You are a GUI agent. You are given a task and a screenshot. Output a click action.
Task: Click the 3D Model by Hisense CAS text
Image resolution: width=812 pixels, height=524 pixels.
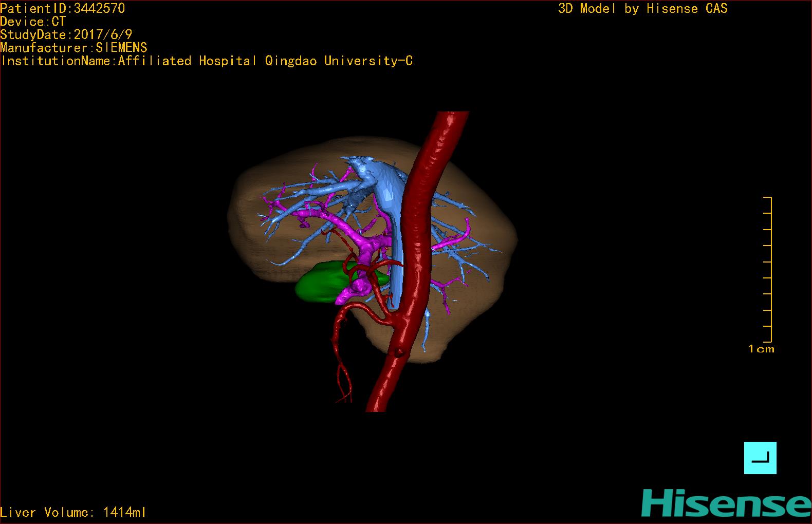tap(643, 8)
